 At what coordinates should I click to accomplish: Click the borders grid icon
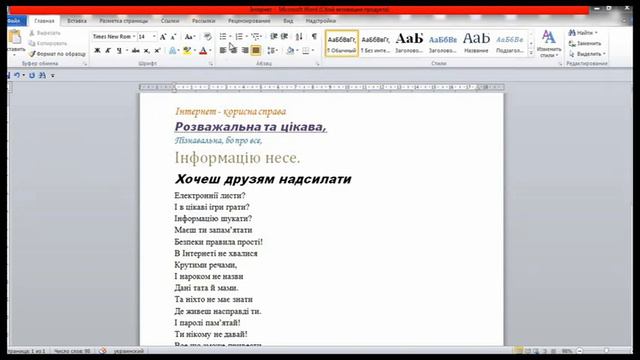(306, 51)
